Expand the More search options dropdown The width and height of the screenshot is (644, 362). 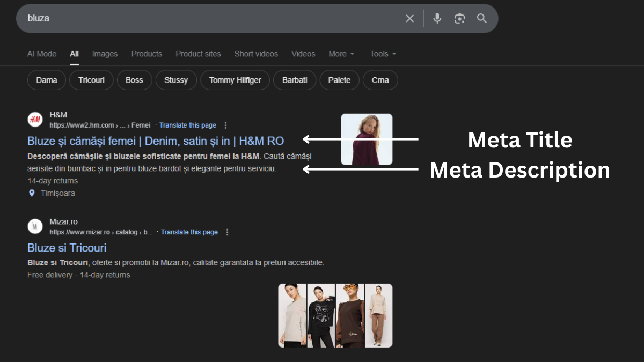pos(341,54)
